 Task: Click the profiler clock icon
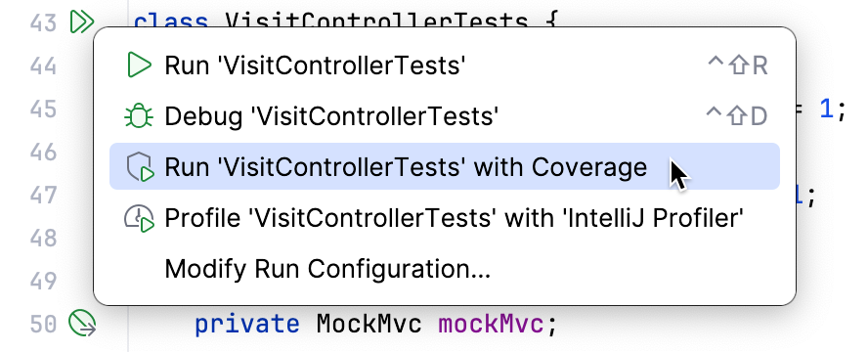139,218
